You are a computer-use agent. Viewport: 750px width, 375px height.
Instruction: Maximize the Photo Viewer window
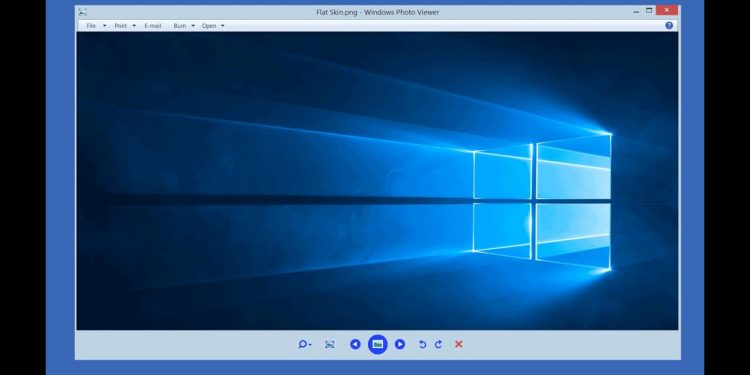point(649,10)
